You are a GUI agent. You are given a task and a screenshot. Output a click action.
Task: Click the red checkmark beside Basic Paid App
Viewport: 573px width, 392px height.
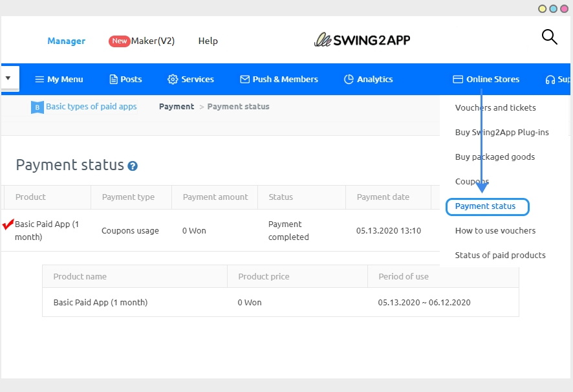click(x=8, y=224)
